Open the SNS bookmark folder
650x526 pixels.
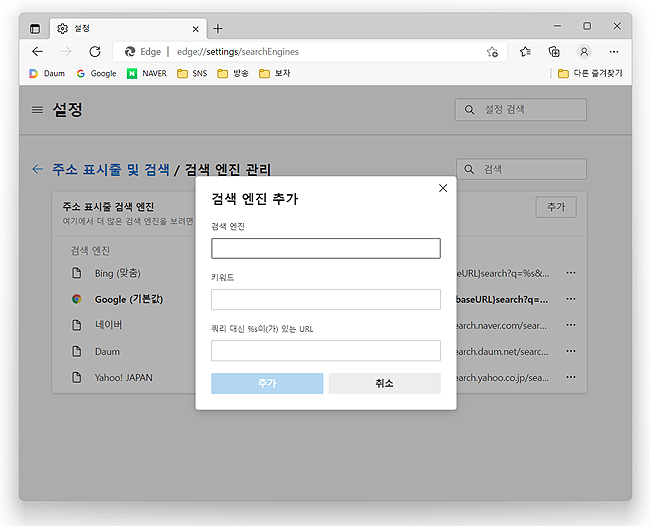192,73
